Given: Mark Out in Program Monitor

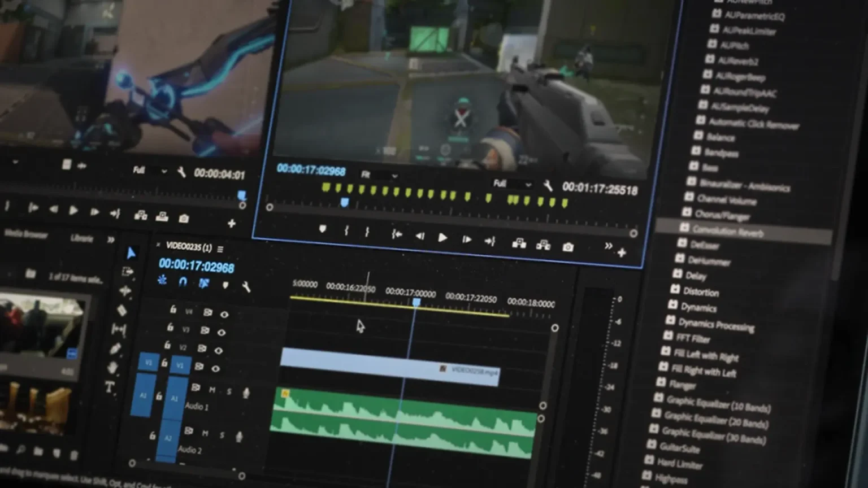Looking at the screenshot, I should 367,232.
